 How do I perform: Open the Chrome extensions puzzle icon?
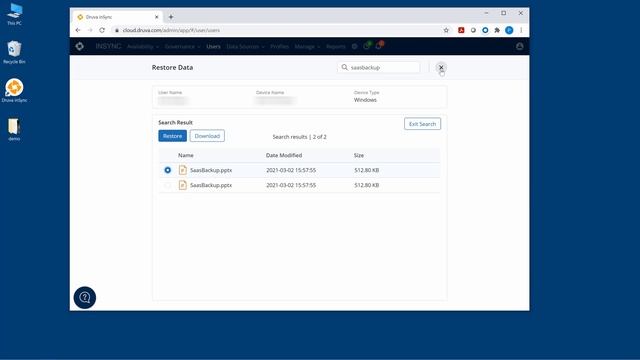coord(497,30)
